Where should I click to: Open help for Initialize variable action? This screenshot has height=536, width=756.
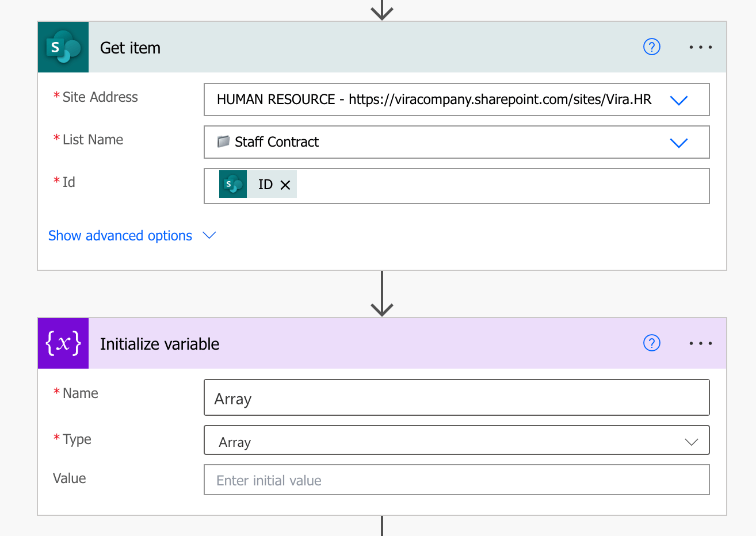pyautogui.click(x=651, y=343)
